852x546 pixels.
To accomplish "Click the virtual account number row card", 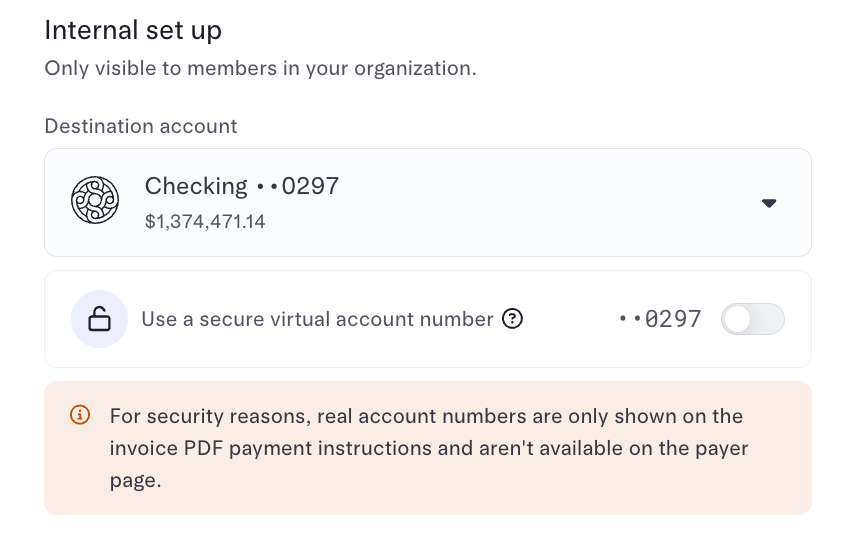I will tap(428, 319).
